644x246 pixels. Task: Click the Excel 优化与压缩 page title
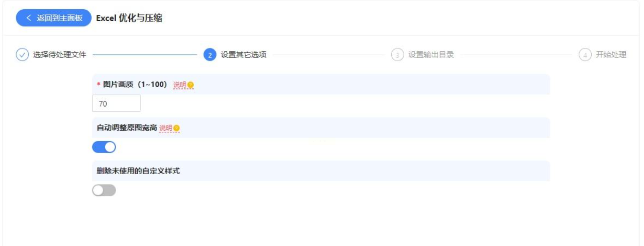click(x=129, y=18)
